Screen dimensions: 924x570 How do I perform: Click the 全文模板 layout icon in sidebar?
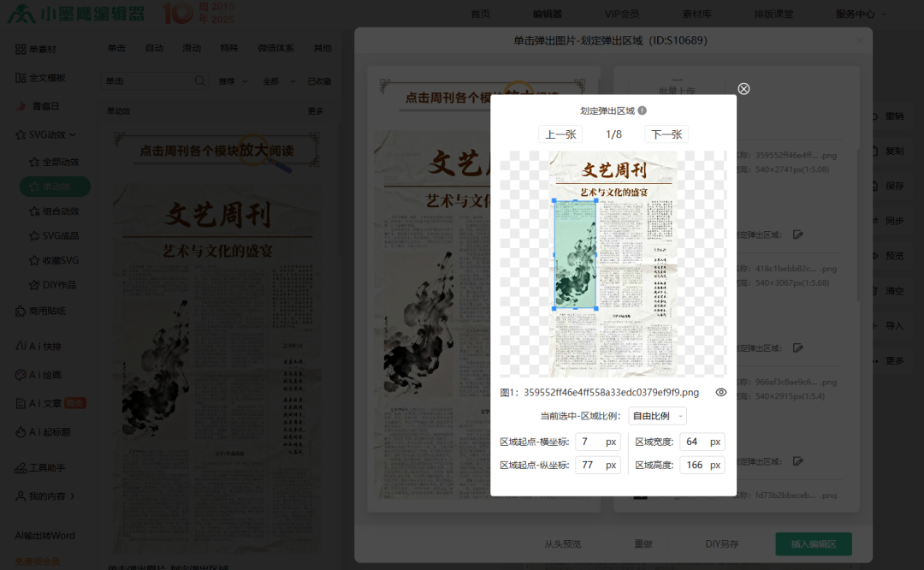pyautogui.click(x=21, y=78)
